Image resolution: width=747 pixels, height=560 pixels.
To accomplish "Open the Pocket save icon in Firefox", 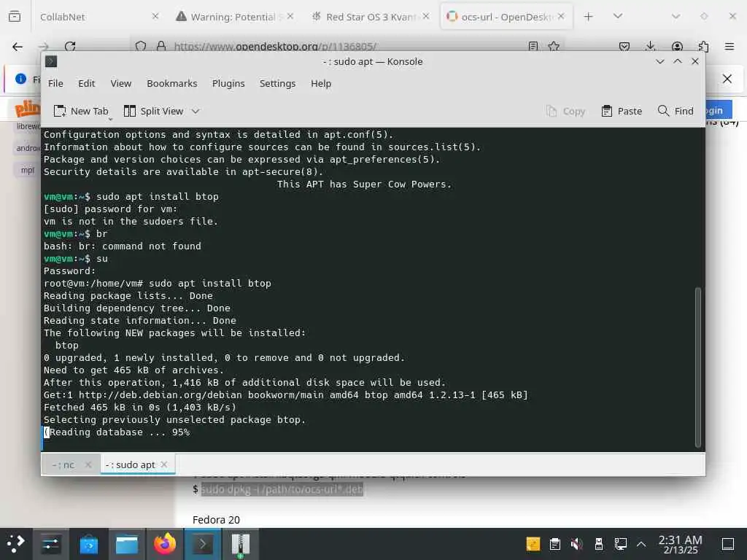I will (x=624, y=47).
